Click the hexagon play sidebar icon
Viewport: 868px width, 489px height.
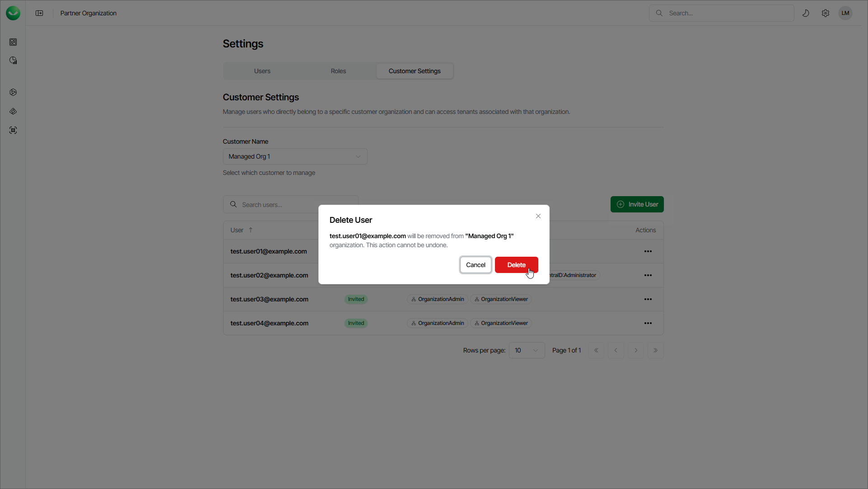click(13, 92)
